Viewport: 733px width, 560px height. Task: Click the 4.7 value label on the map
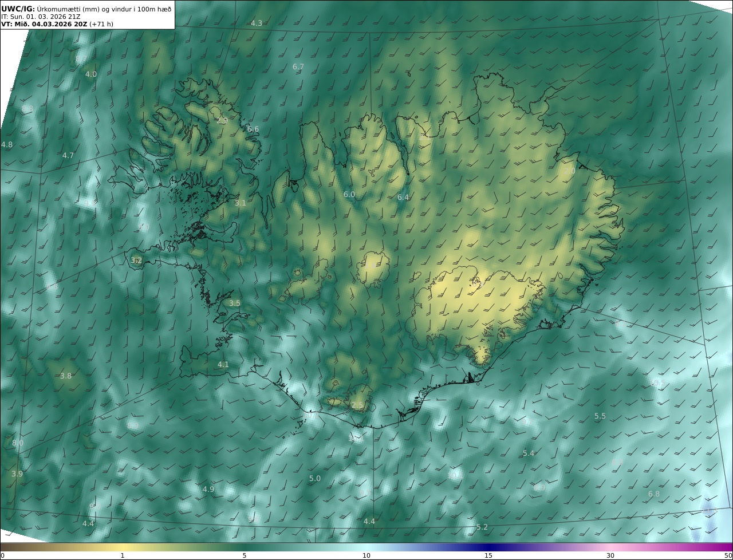pyautogui.click(x=68, y=156)
